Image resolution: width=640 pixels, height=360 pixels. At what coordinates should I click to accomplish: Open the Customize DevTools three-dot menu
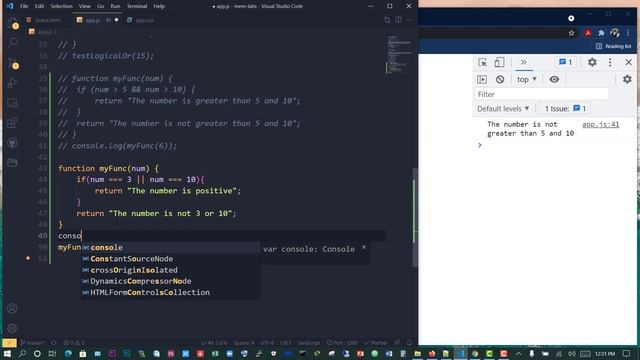tap(610, 62)
